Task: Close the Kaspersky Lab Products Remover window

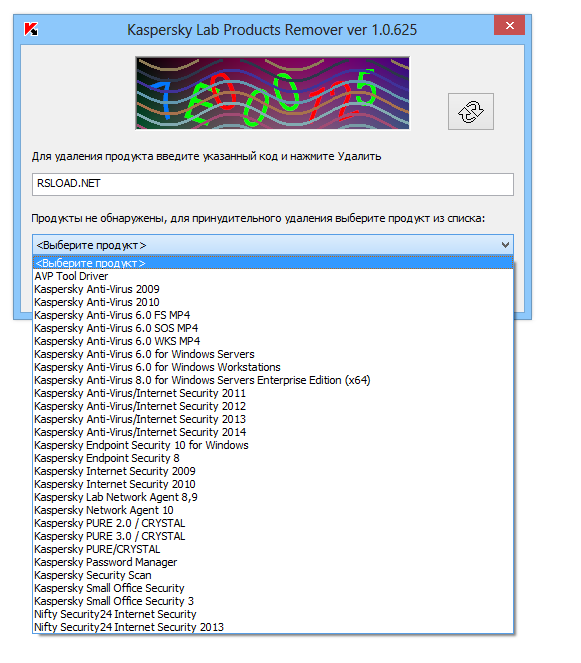Action: 510,25
